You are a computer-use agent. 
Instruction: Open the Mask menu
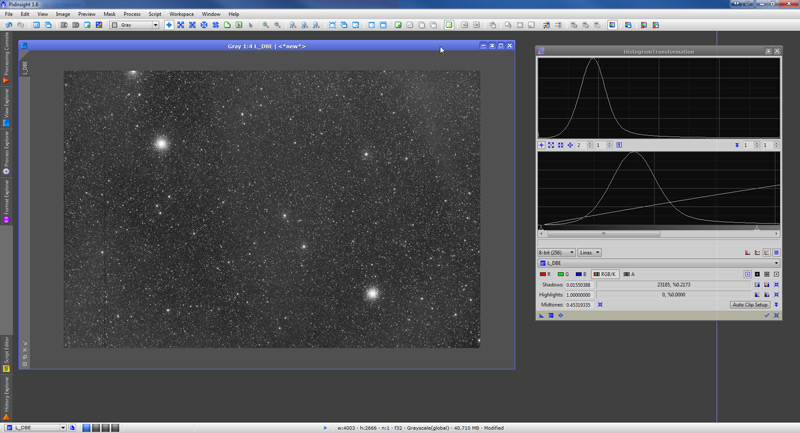tap(109, 14)
